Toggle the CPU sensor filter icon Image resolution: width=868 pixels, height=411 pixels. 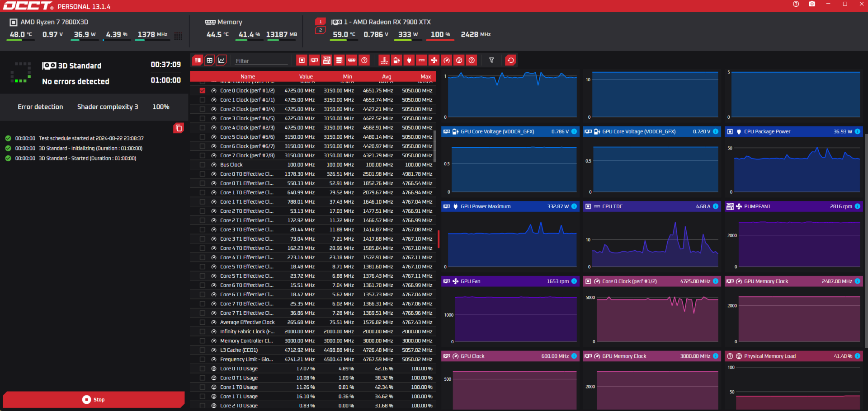[302, 61]
